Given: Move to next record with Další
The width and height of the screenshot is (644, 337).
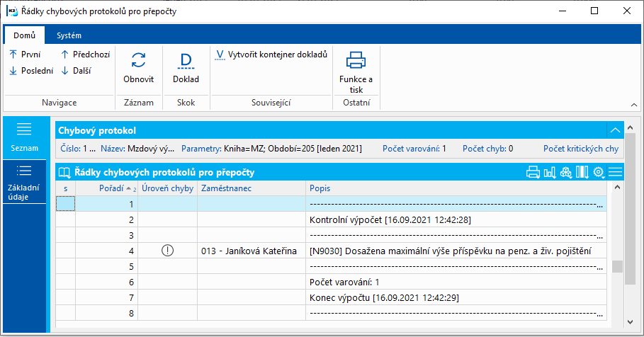Looking at the screenshot, I should 76,71.
